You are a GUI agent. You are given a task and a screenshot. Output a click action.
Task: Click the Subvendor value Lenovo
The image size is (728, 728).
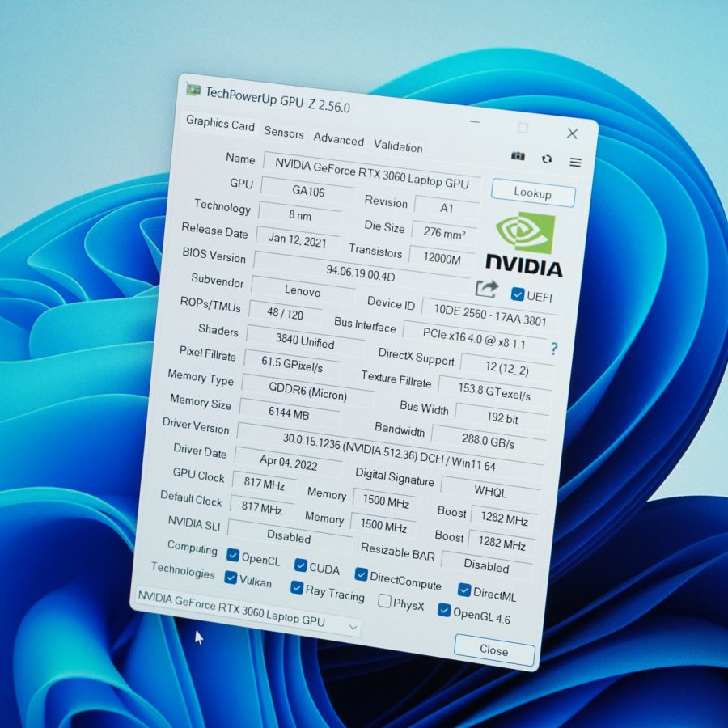[x=303, y=291]
